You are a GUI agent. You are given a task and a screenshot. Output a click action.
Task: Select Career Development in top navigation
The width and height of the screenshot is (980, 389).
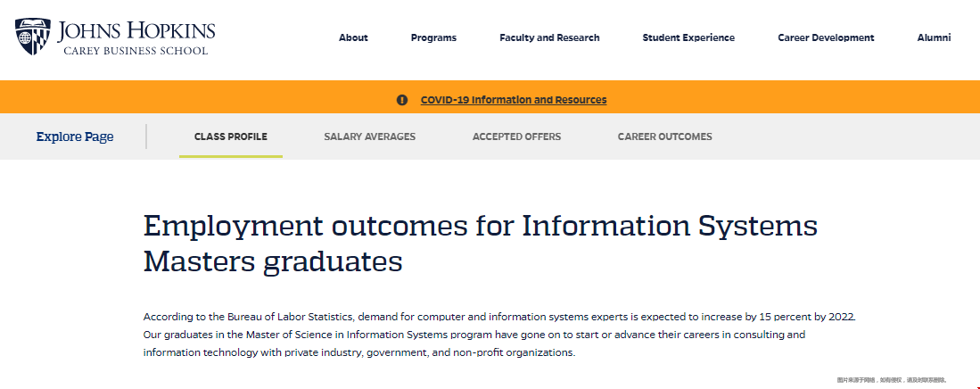click(826, 37)
